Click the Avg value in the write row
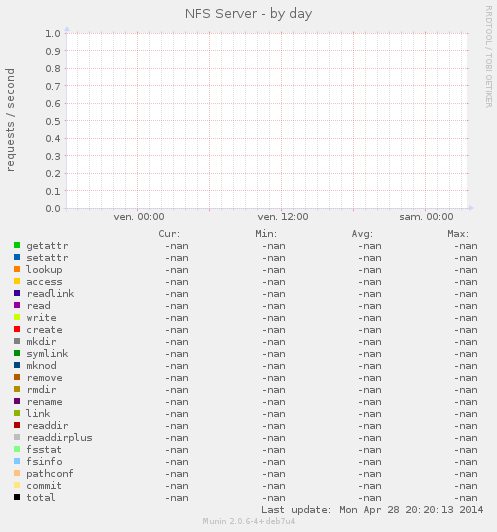 pos(370,318)
